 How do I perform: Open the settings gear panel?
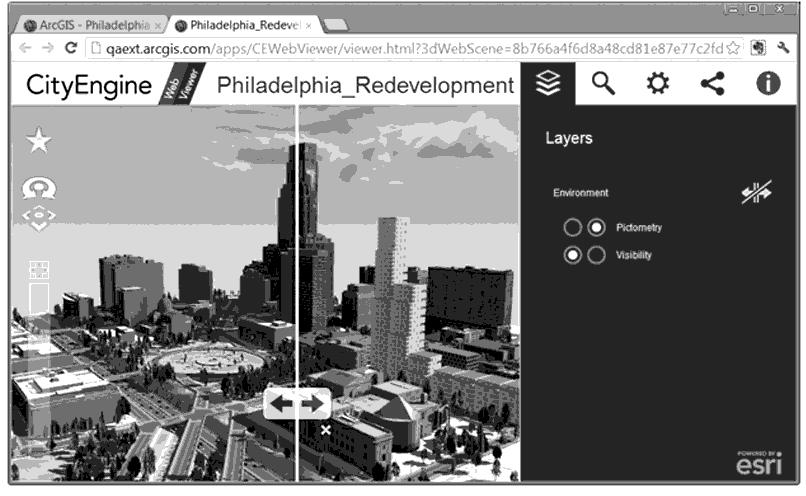658,83
